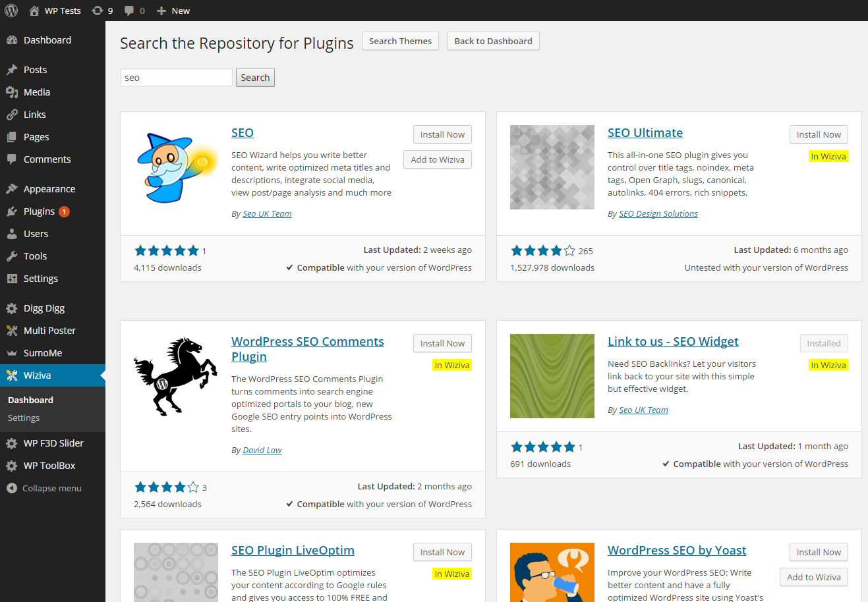Screen dimensions: 868x602
Task: Open the SEO Ultimate title link
Action: point(645,132)
